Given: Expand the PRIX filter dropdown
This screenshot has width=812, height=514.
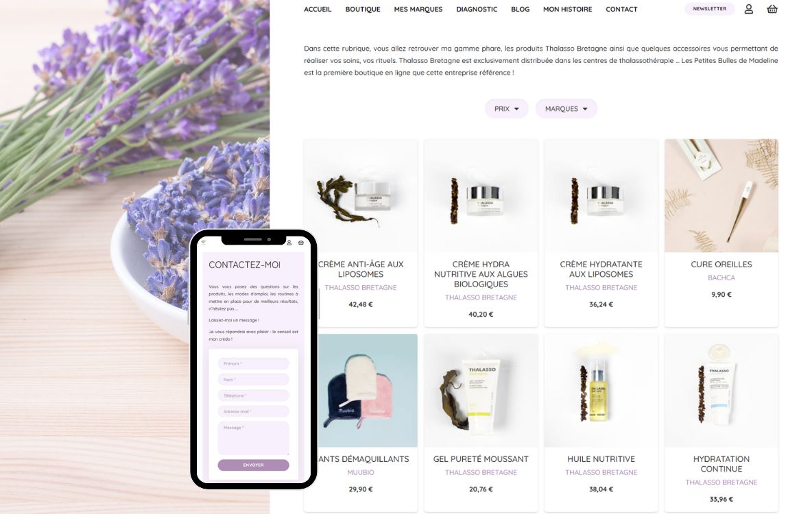Looking at the screenshot, I should pos(506,109).
